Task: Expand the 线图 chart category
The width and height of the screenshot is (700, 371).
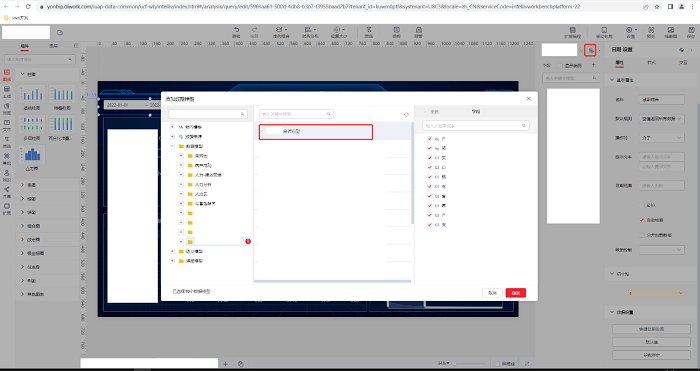Action: 23,199
